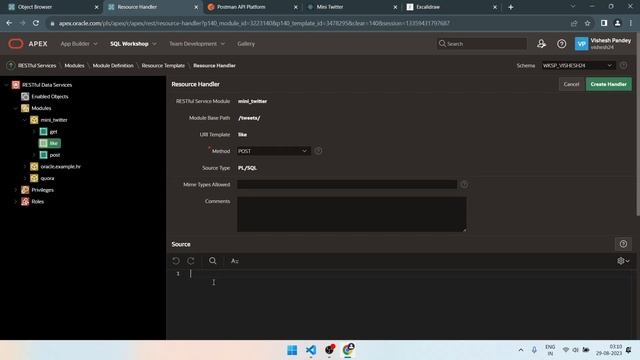
Task: Open the Method dropdown showing POST
Action: (273, 151)
